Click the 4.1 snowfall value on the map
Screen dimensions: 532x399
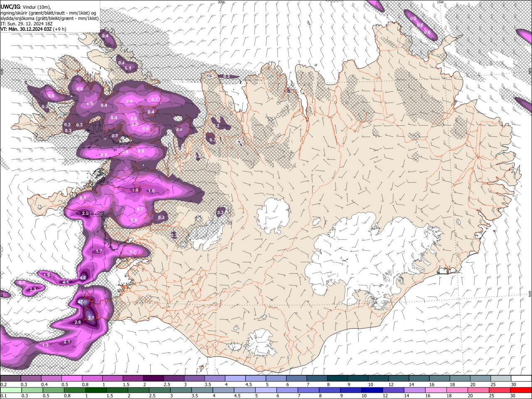[66, 283]
